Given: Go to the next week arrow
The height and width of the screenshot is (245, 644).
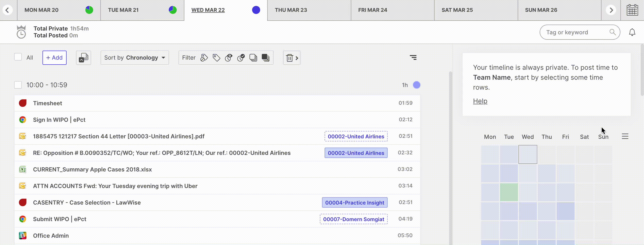Looking at the screenshot, I should (611, 10).
